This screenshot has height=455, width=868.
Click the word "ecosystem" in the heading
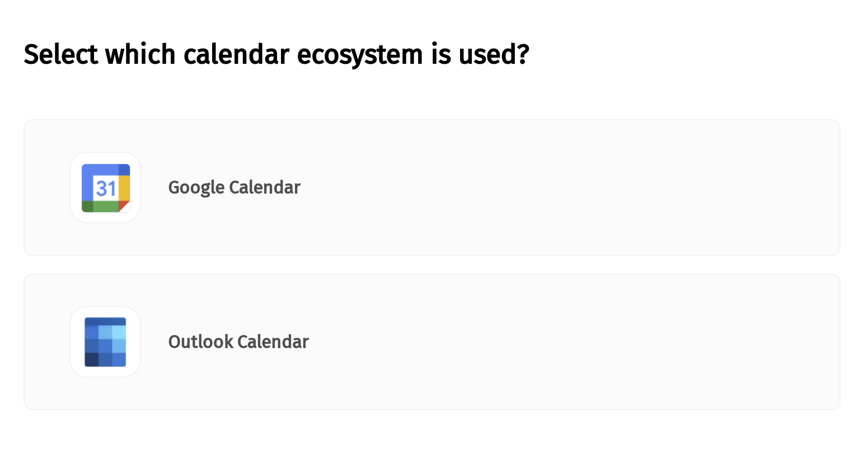tap(360, 54)
